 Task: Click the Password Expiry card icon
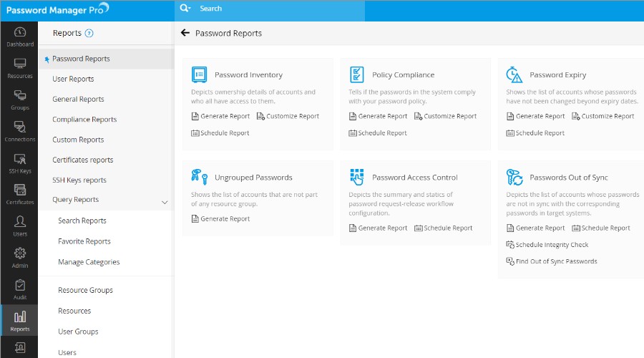[x=514, y=74]
